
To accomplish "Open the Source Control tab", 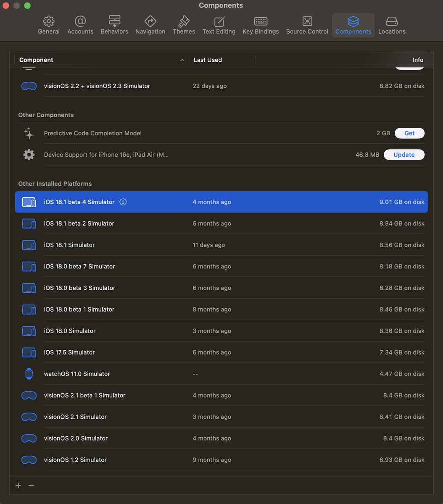I will (307, 25).
